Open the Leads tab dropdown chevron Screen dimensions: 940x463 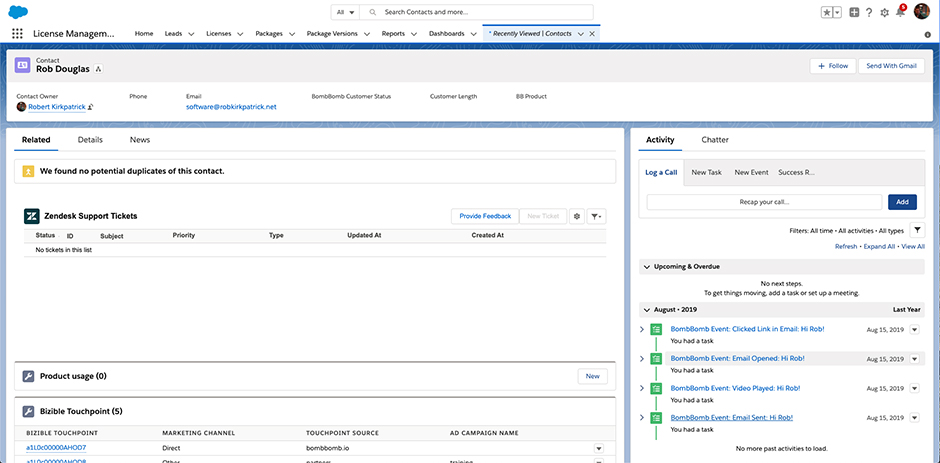coord(192,34)
